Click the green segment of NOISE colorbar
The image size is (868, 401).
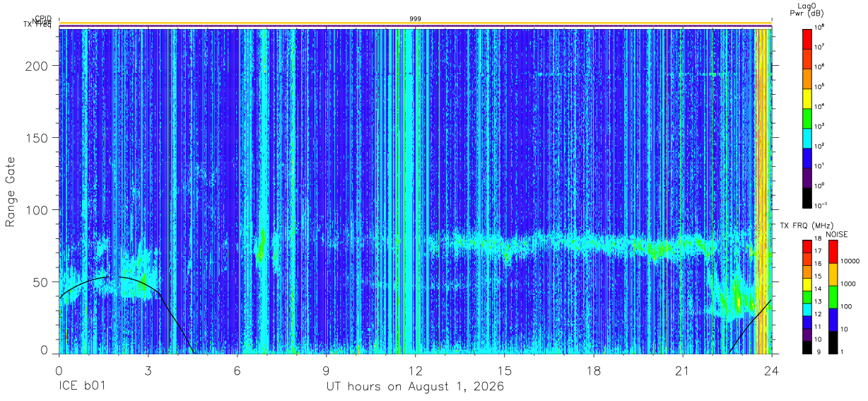[833, 296]
